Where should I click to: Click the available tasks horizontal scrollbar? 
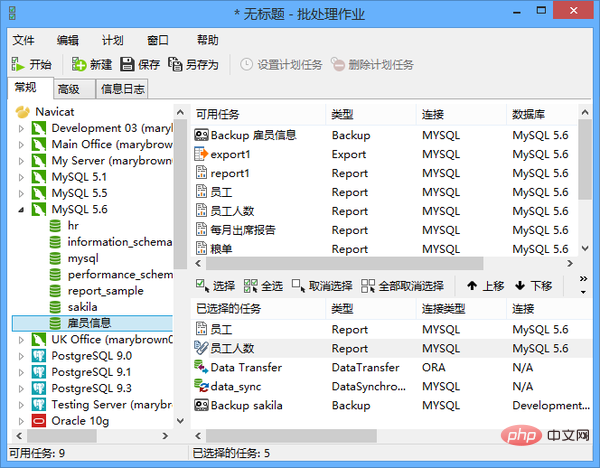coord(344,263)
